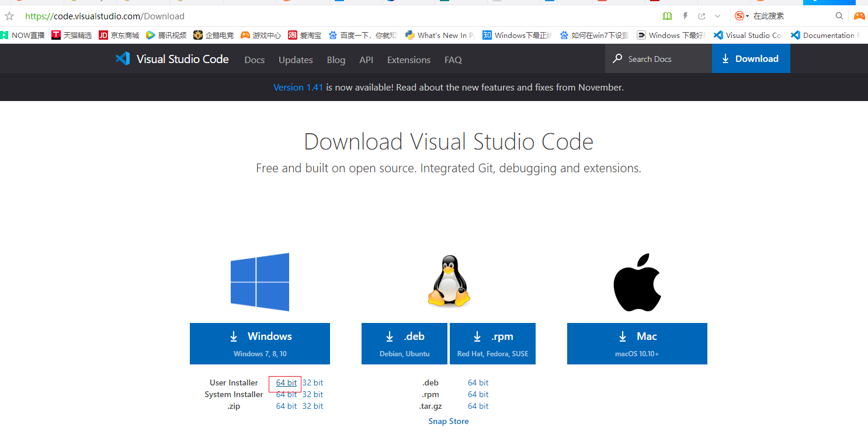
Task: Open the Snap Store link
Action: pos(449,422)
